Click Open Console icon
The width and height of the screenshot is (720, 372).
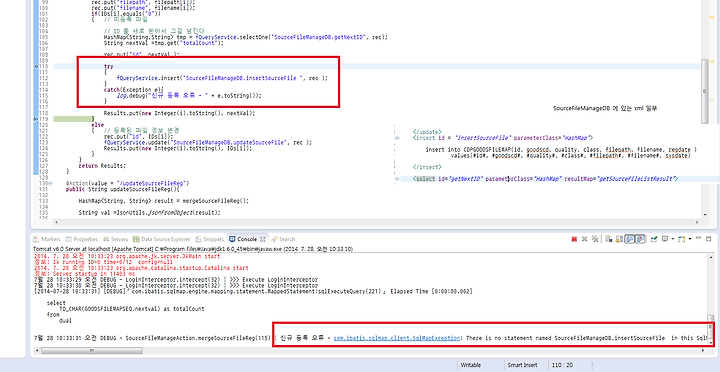pyautogui.click(x=682, y=239)
